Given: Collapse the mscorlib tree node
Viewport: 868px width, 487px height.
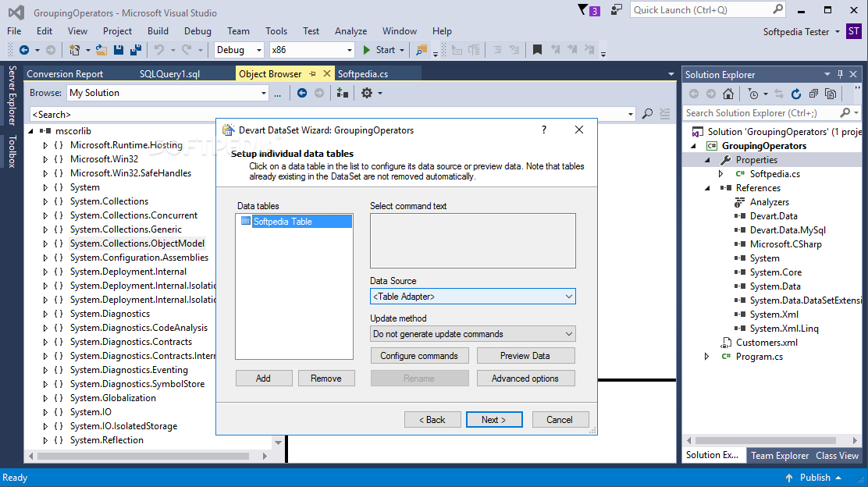Looking at the screenshot, I should (x=31, y=131).
